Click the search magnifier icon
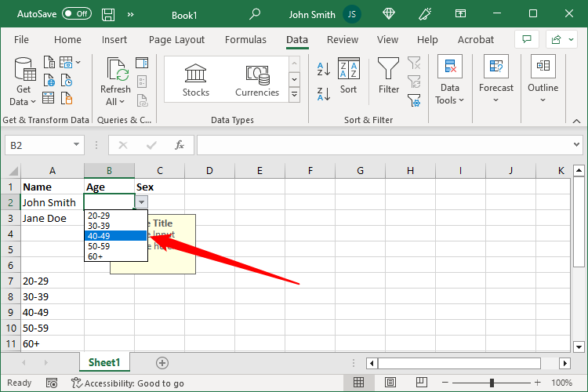This screenshot has width=588, height=392. coord(255,14)
